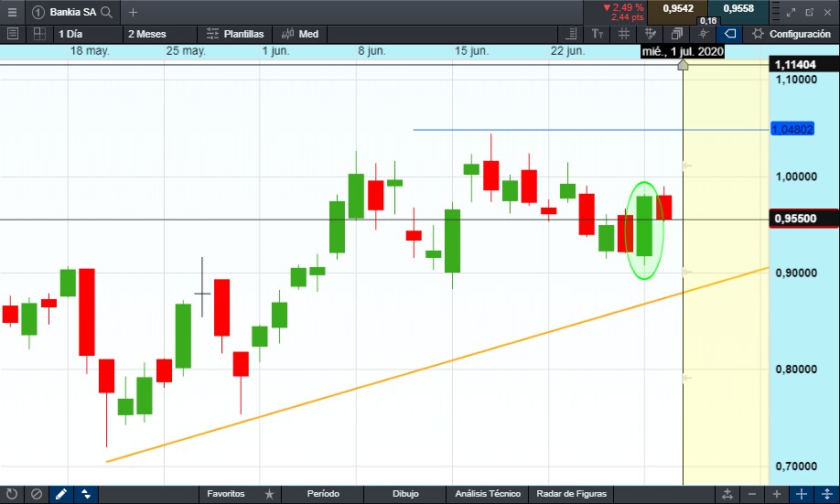Image resolution: width=840 pixels, height=504 pixels.
Task: Click the refresh icon in bottom bar
Action: (x=11, y=494)
